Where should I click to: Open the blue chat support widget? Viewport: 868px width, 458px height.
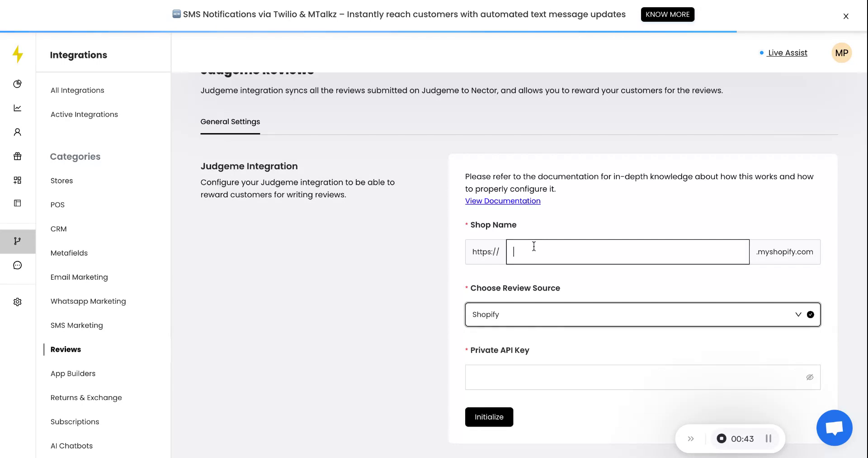point(834,428)
